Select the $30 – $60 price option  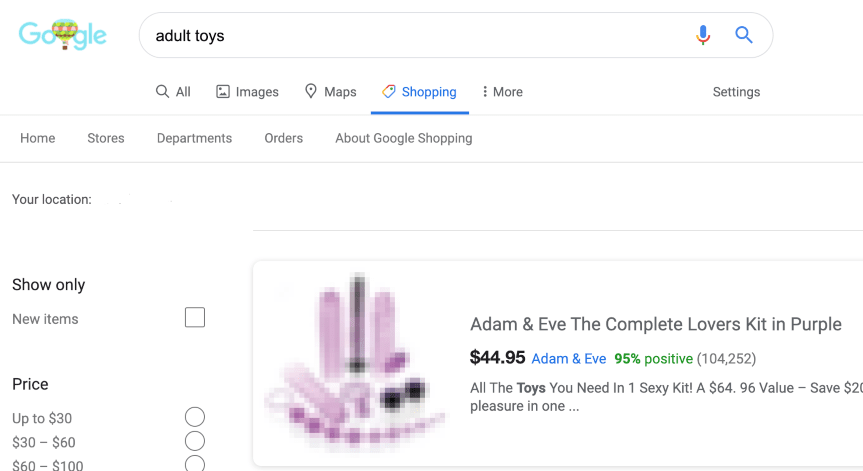(195, 441)
